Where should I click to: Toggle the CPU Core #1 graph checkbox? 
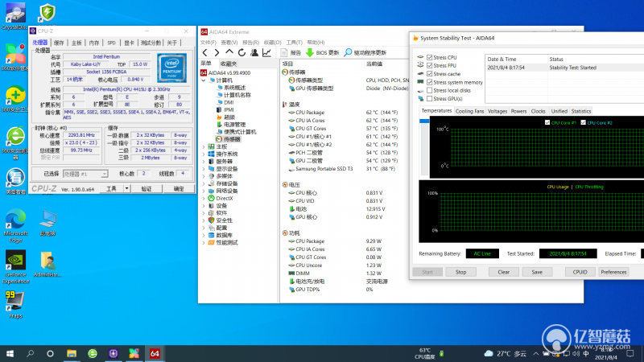coord(547,122)
